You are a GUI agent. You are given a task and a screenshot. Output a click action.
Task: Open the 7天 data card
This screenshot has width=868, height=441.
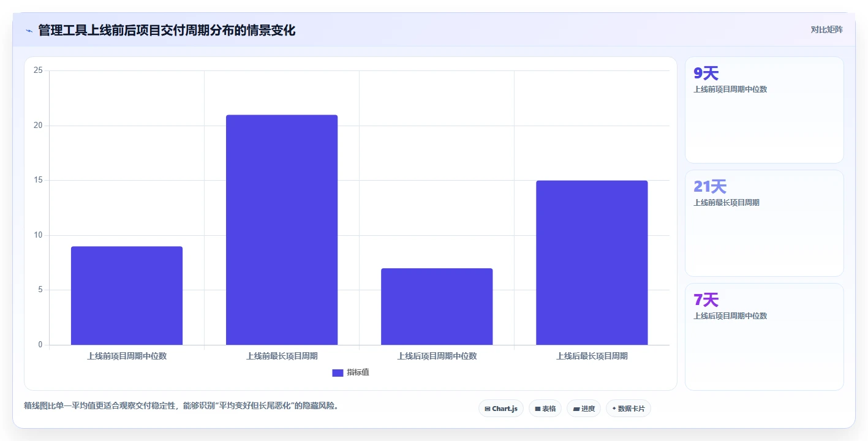point(764,336)
